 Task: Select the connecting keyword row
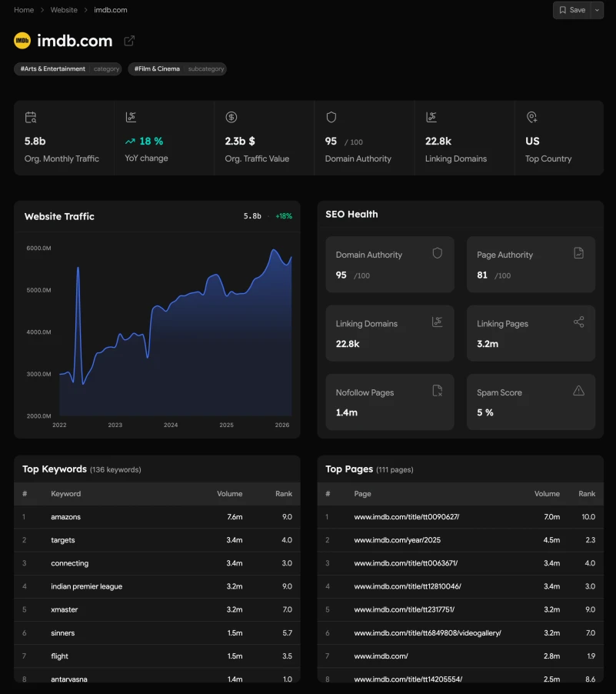pos(157,563)
